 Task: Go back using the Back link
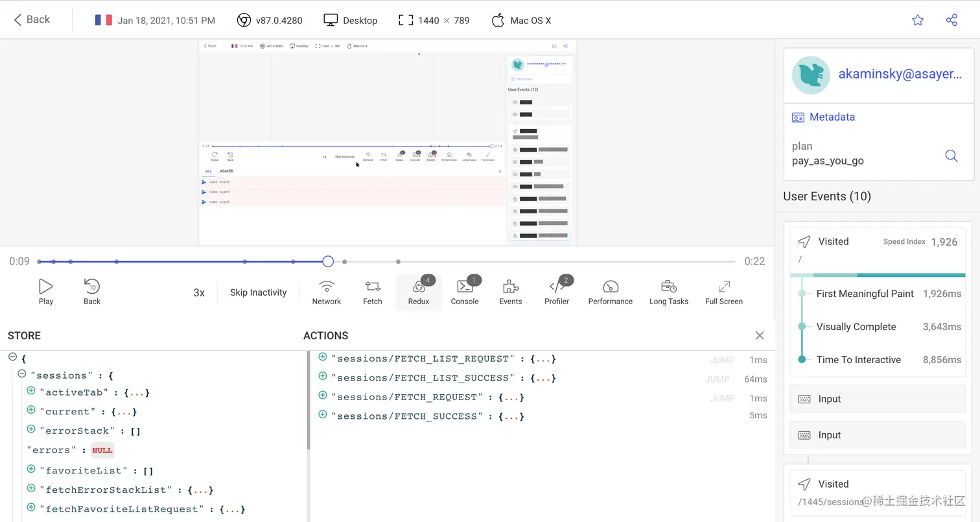click(32, 19)
